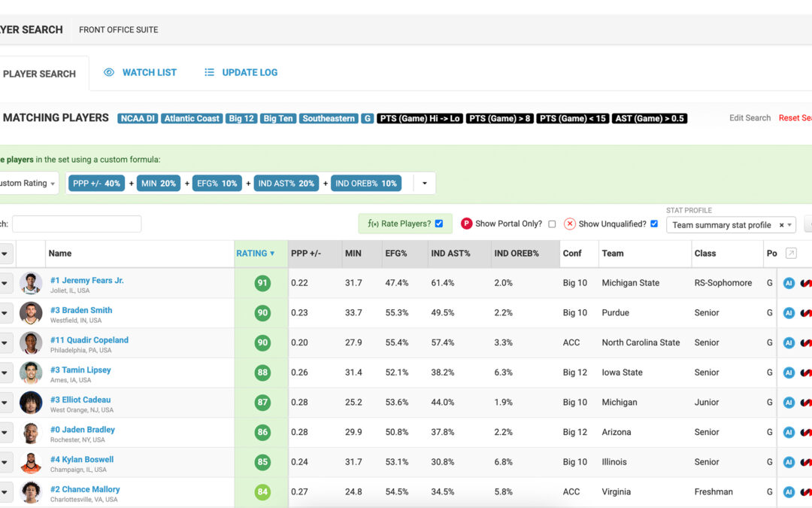
Task: Switch to the PLAYER SEARCH tab
Action: (40, 73)
